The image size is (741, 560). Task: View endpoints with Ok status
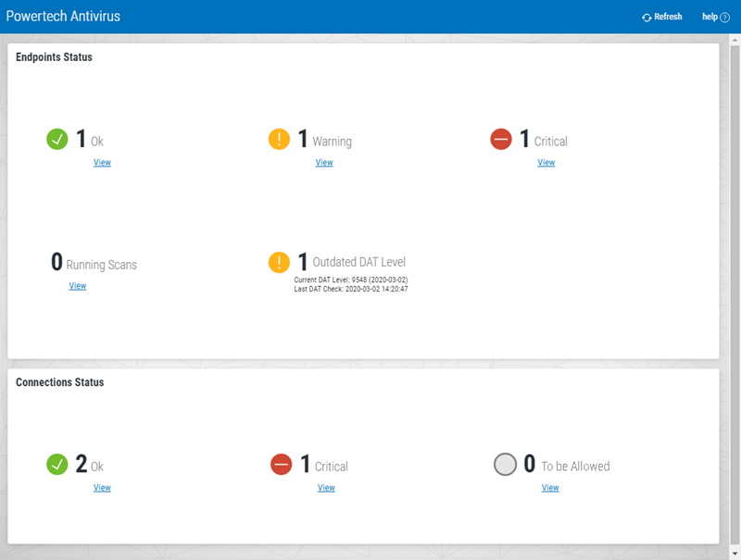pyautogui.click(x=102, y=162)
